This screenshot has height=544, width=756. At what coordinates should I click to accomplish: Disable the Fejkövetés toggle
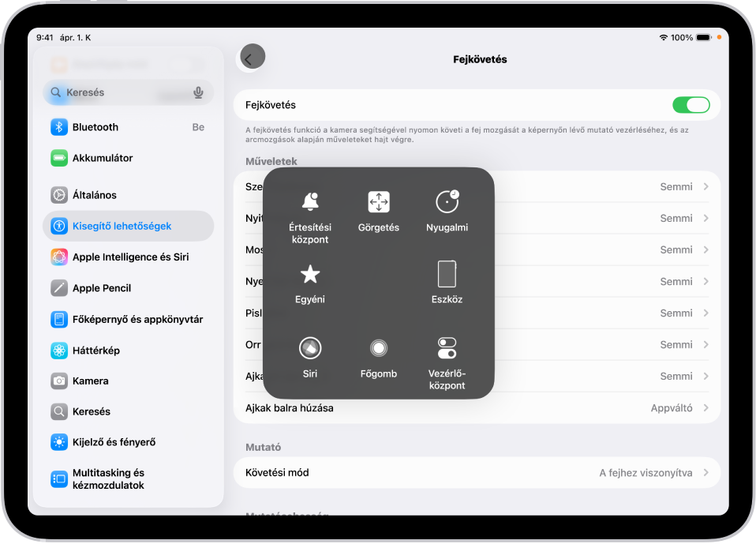click(x=691, y=103)
